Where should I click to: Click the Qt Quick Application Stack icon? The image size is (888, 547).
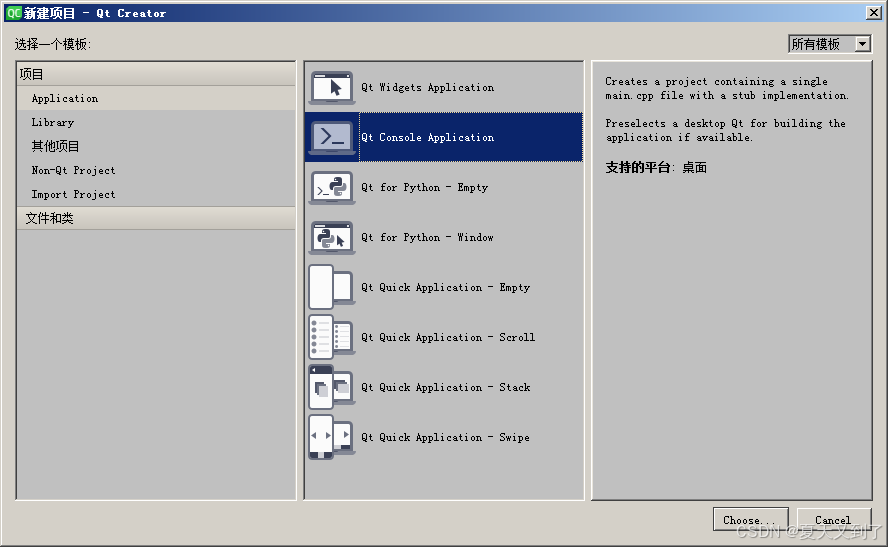click(x=332, y=387)
